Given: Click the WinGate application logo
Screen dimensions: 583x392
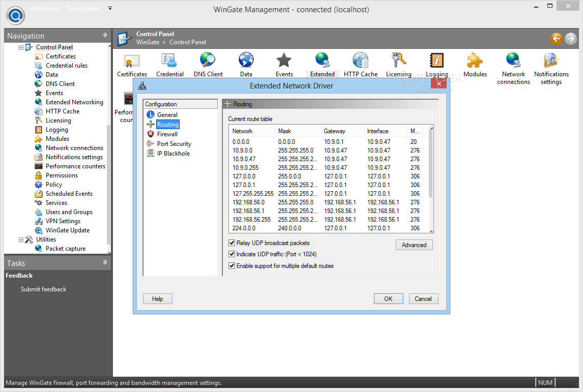Looking at the screenshot, I should [x=16, y=16].
